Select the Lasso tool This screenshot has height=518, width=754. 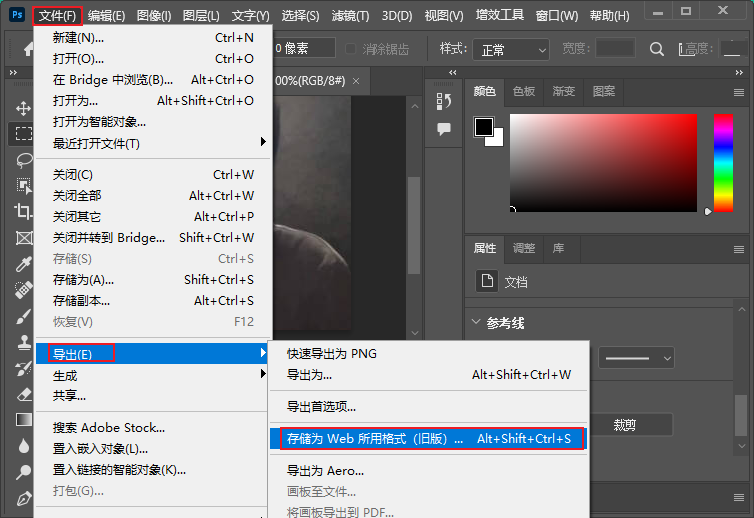(x=22, y=159)
